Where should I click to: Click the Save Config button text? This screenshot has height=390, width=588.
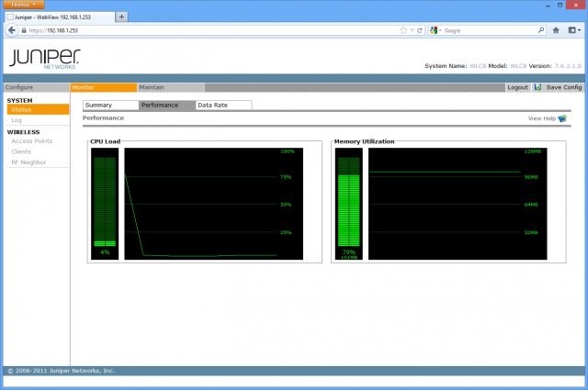564,87
